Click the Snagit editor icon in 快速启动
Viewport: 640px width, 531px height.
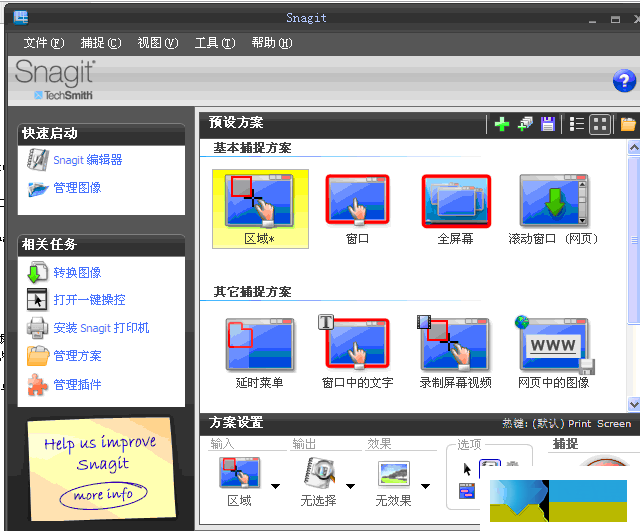pos(38,160)
